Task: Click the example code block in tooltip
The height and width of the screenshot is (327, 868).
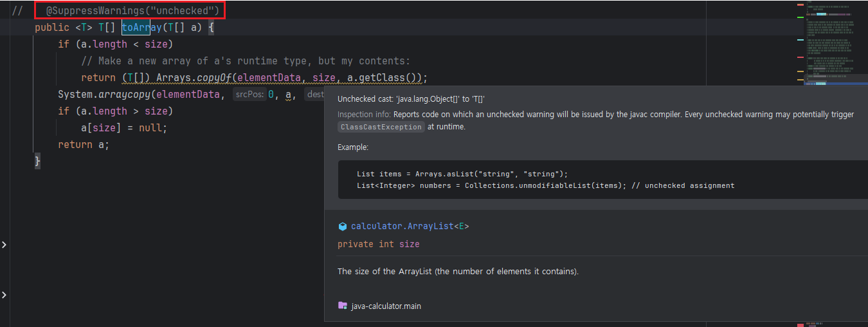Action: point(545,180)
